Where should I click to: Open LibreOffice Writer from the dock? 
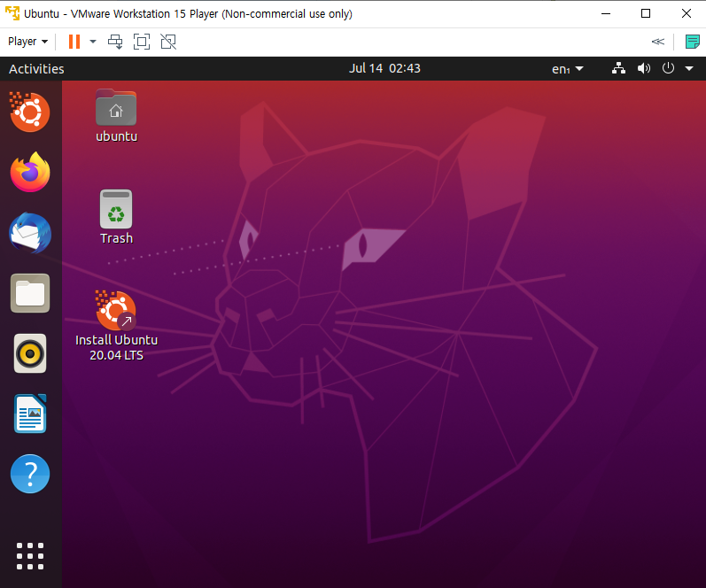pyautogui.click(x=30, y=414)
